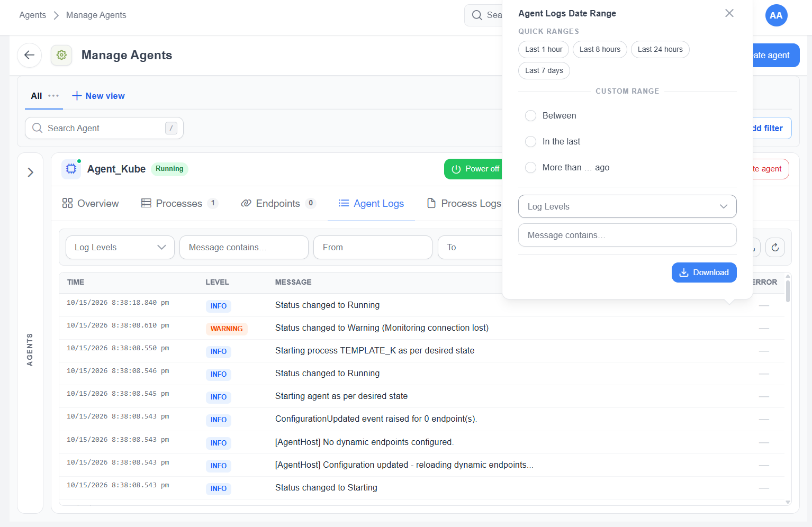Click 'Starting process TEMPLATE_K' log message
Viewport: 812px width, 527px height.
[x=375, y=351]
